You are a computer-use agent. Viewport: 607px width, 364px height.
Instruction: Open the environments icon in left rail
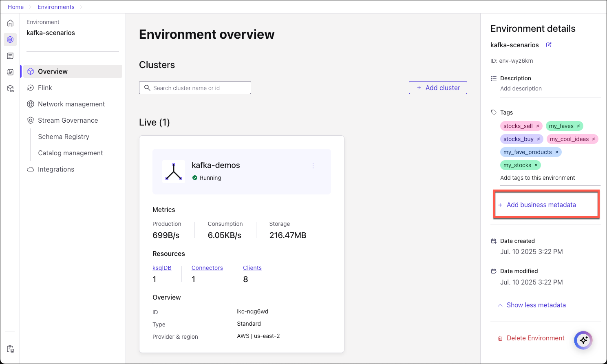pos(10,40)
